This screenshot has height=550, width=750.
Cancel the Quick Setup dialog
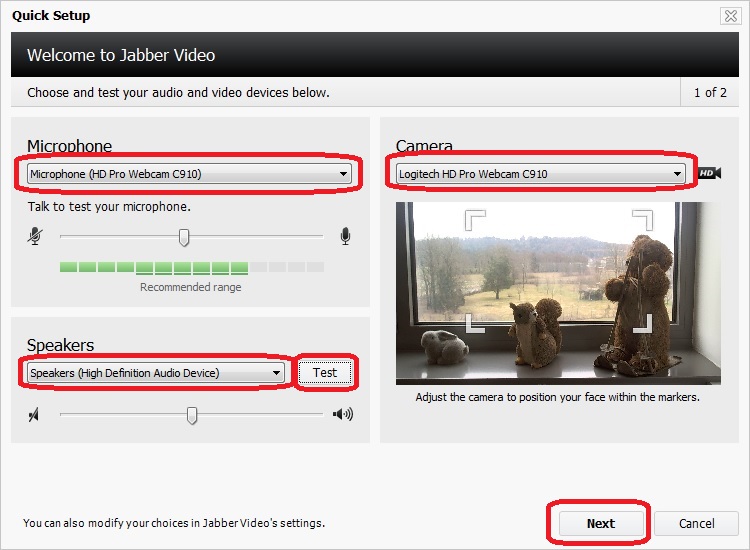[x=696, y=524]
